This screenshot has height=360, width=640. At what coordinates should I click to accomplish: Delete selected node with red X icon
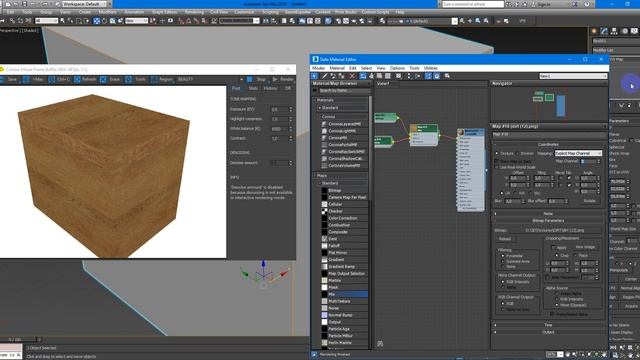[352, 76]
